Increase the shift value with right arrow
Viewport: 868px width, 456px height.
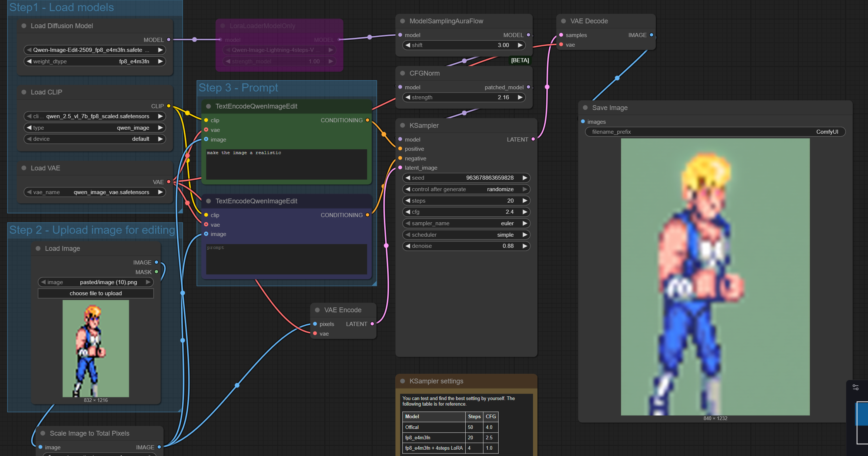coord(520,45)
